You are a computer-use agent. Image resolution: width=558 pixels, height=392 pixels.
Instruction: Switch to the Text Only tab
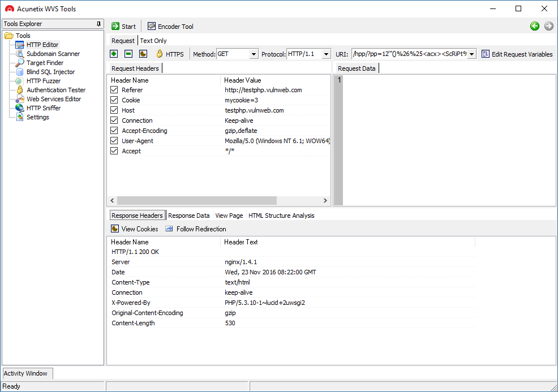(153, 41)
